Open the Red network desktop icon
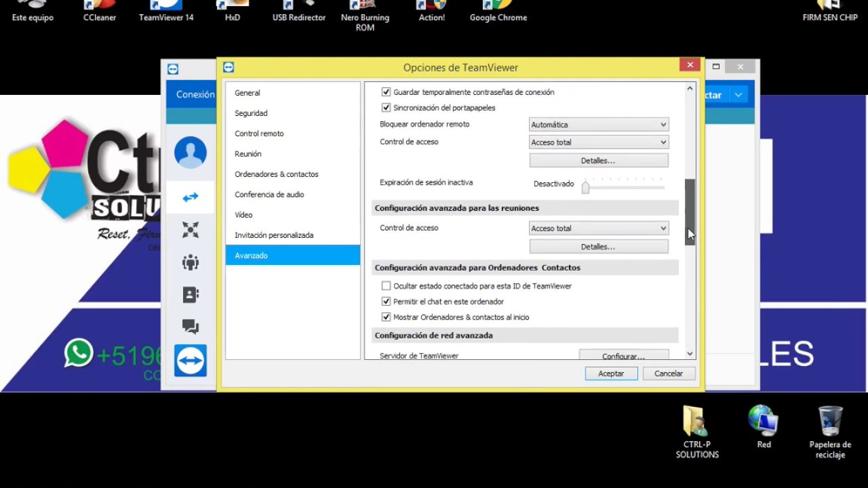868x488 pixels. coord(764,427)
